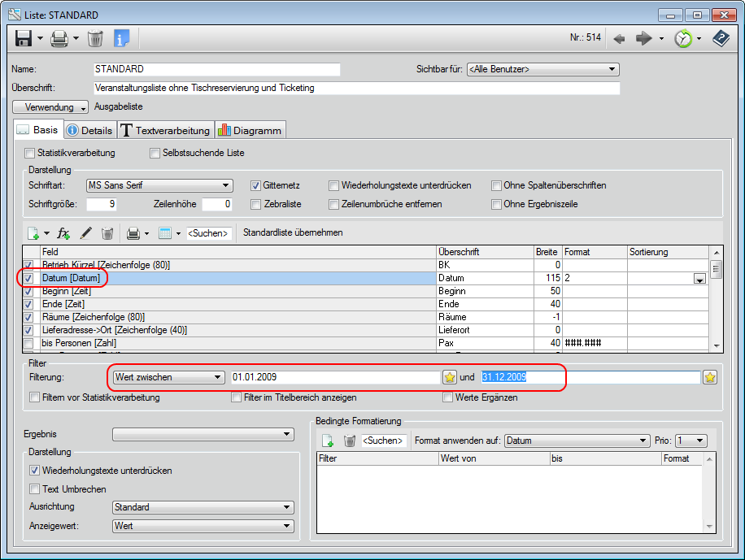745x560 pixels.
Task: Click the help book icon at top right
Action: (721, 38)
